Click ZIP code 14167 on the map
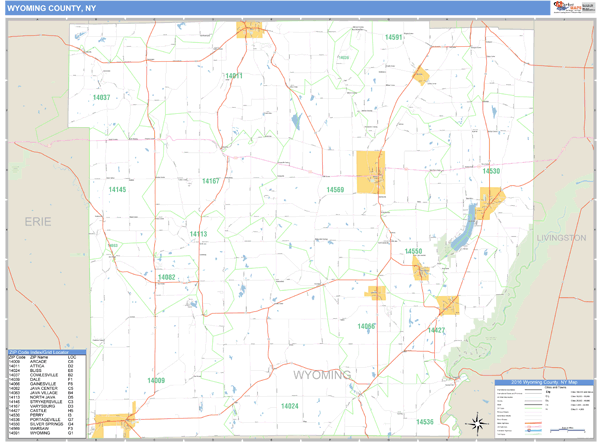Image resolution: width=600 pixels, height=442 pixels. (210, 181)
